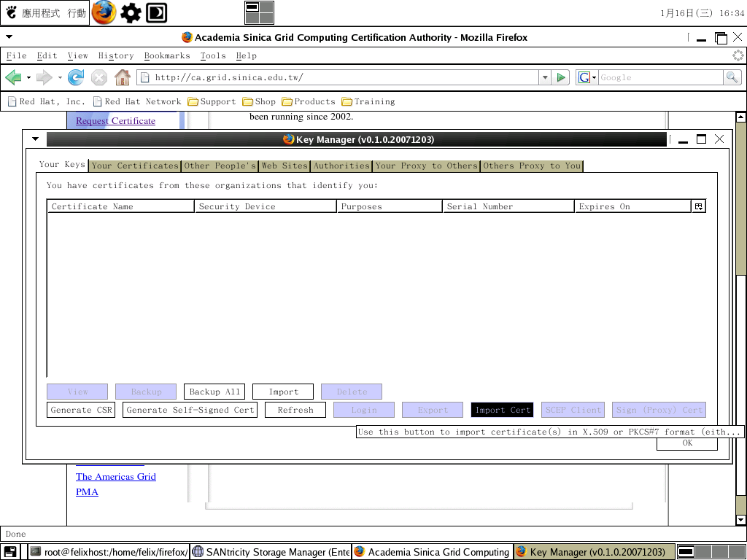The width and height of the screenshot is (747, 560).
Task: Click the workspace switcher in bottom panel
Action: pos(711,552)
